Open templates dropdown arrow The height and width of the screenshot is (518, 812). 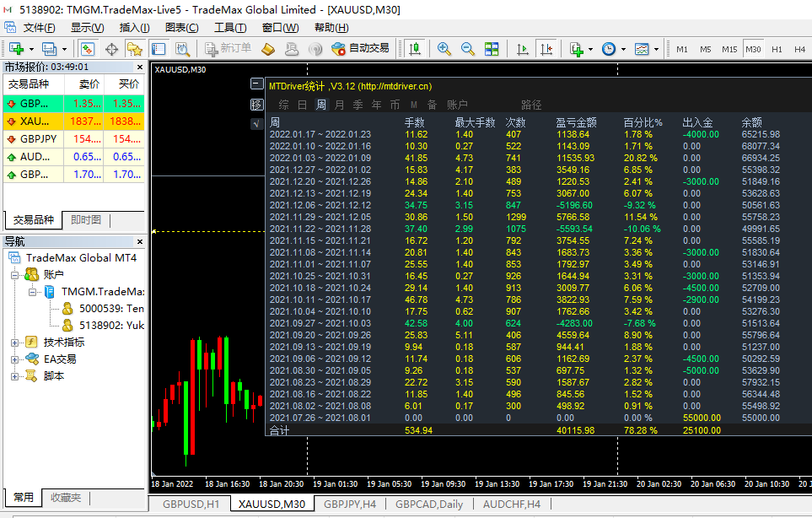coord(657,49)
